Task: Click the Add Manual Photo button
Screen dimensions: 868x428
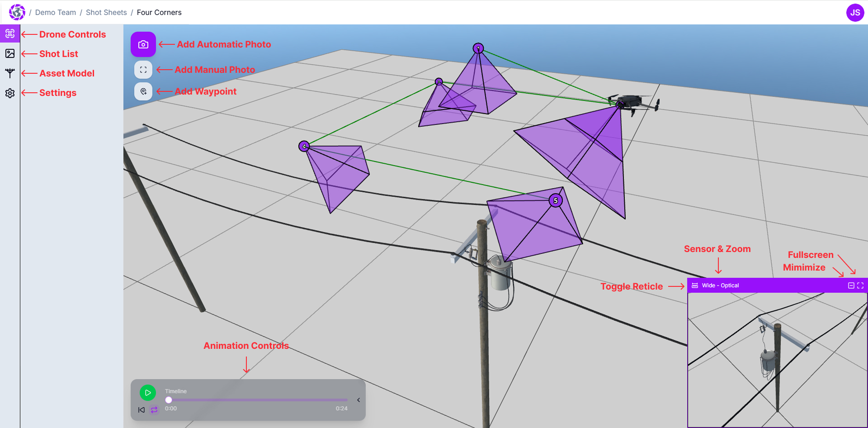Action: click(x=143, y=70)
